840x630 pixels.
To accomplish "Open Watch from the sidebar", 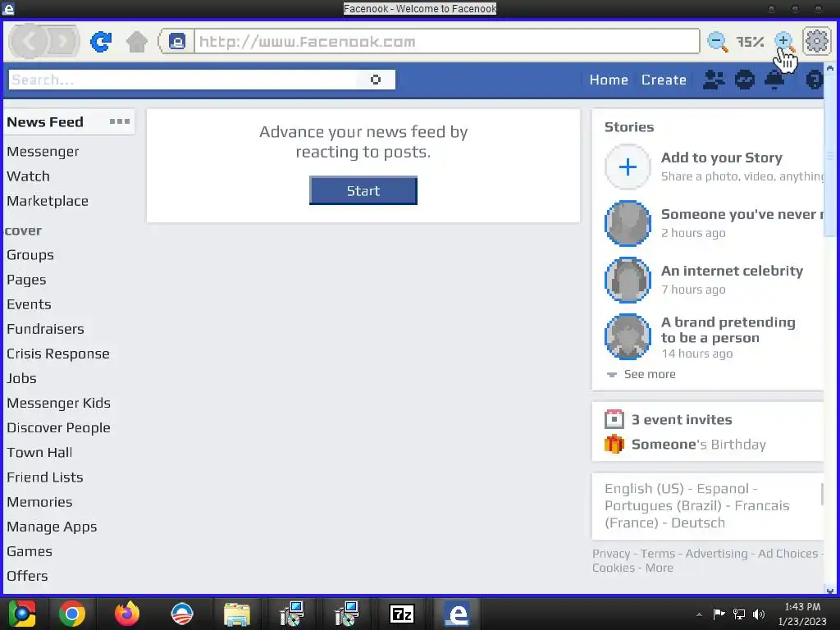I will (28, 176).
